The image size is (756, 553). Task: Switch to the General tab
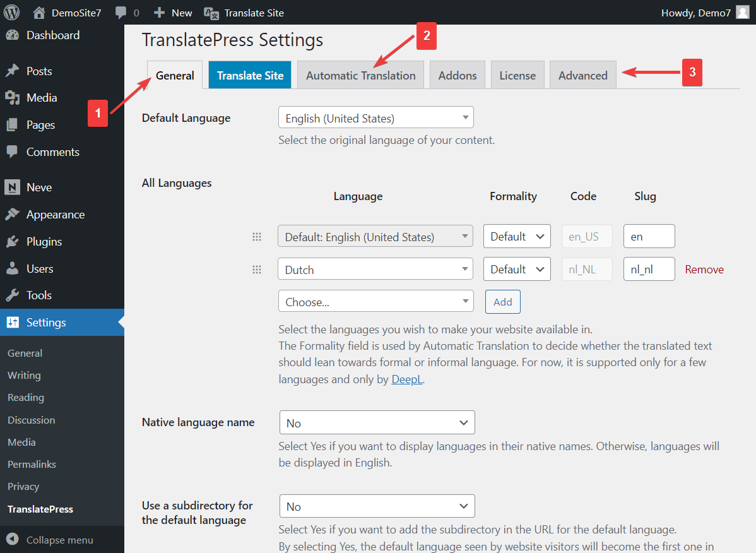pos(175,75)
